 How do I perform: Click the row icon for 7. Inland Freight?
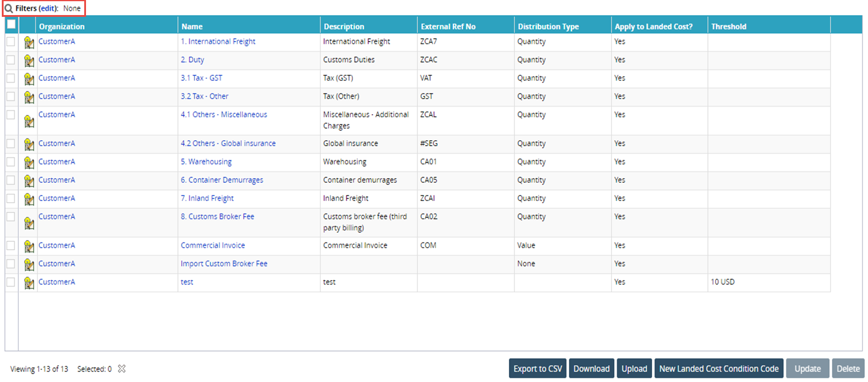[28, 199]
